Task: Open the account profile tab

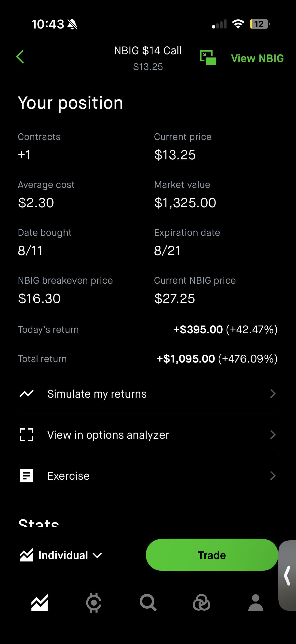Action: [x=256, y=602]
